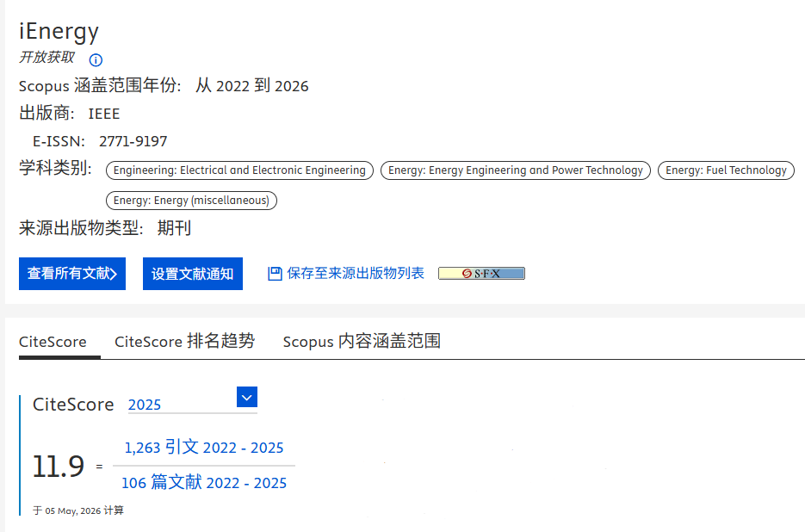Click the 设置文献通知 button
The width and height of the screenshot is (805, 532).
(x=193, y=274)
